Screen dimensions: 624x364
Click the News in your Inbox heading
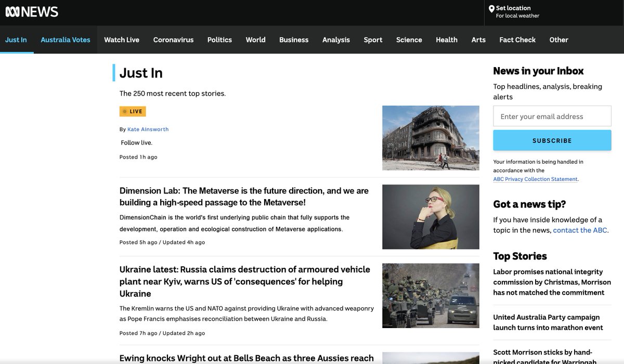tap(538, 71)
